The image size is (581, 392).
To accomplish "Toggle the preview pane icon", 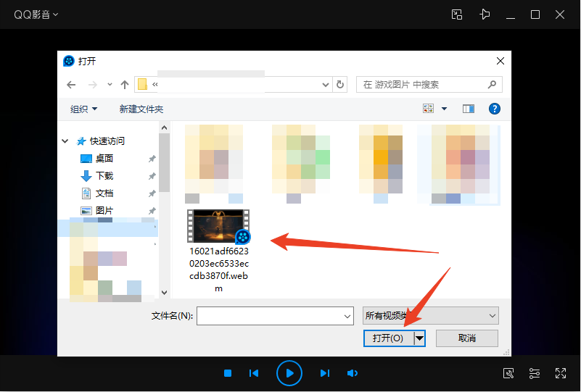I will click(469, 109).
